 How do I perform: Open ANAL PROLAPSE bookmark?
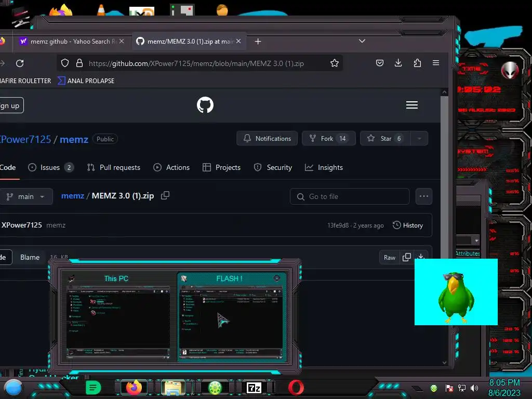click(86, 81)
